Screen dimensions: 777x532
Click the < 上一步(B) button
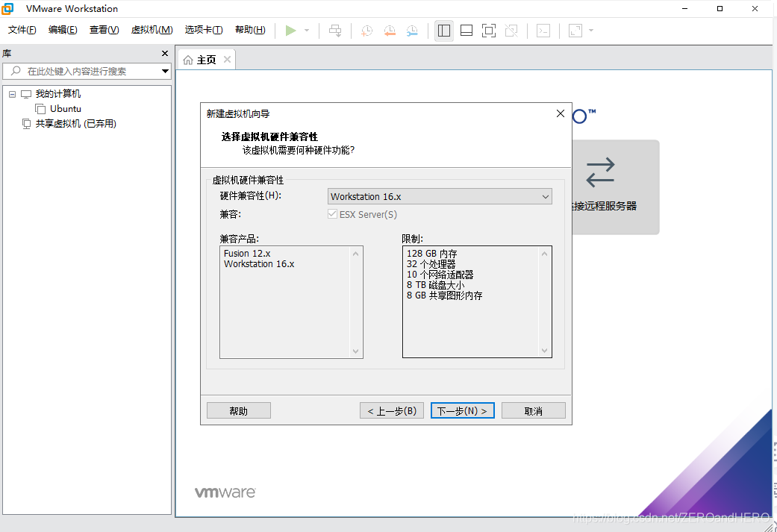click(392, 410)
